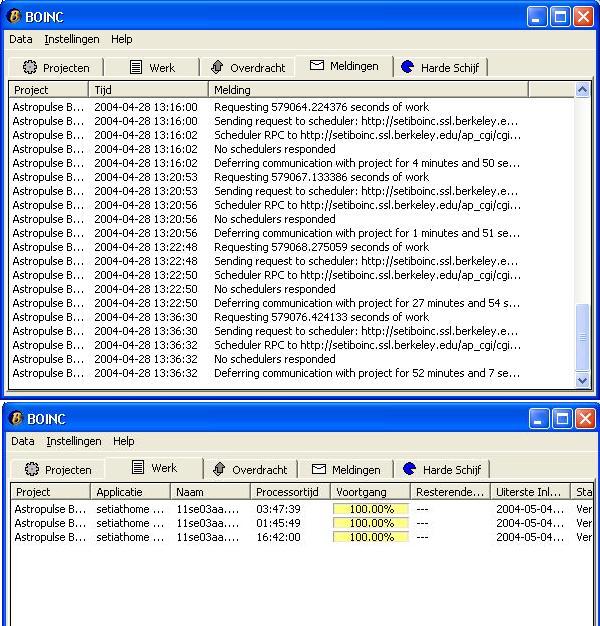Switch to Meldingen tab label in lower window
The image size is (600, 626).
[356, 470]
